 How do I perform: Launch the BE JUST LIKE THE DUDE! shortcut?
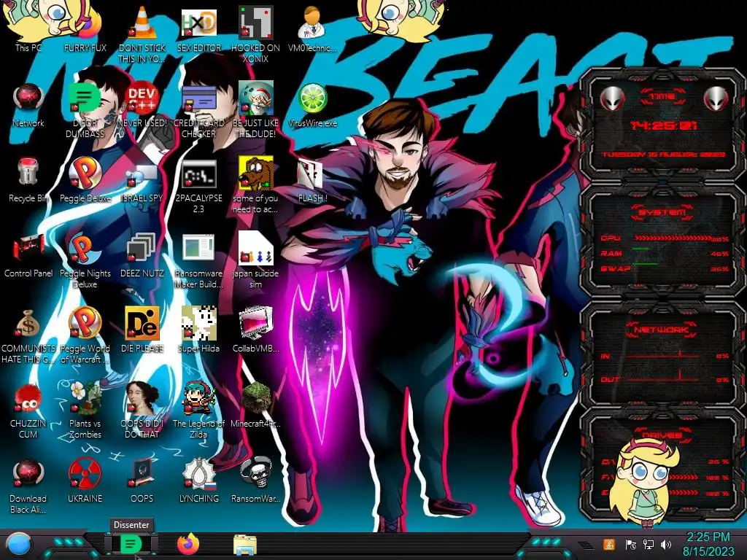tap(255, 109)
